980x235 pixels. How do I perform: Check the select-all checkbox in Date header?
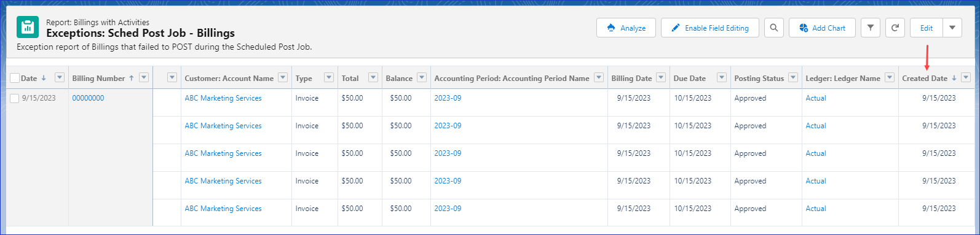(x=15, y=78)
